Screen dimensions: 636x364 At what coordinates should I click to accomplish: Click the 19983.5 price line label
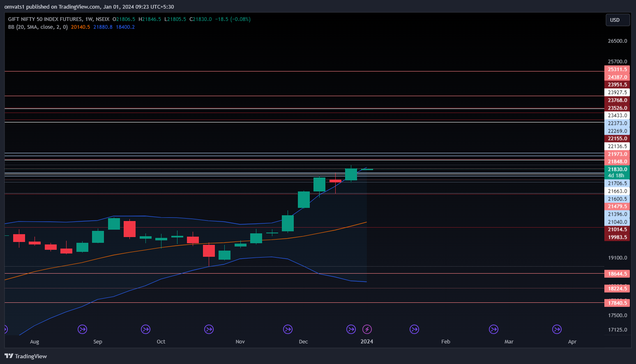[x=617, y=237]
